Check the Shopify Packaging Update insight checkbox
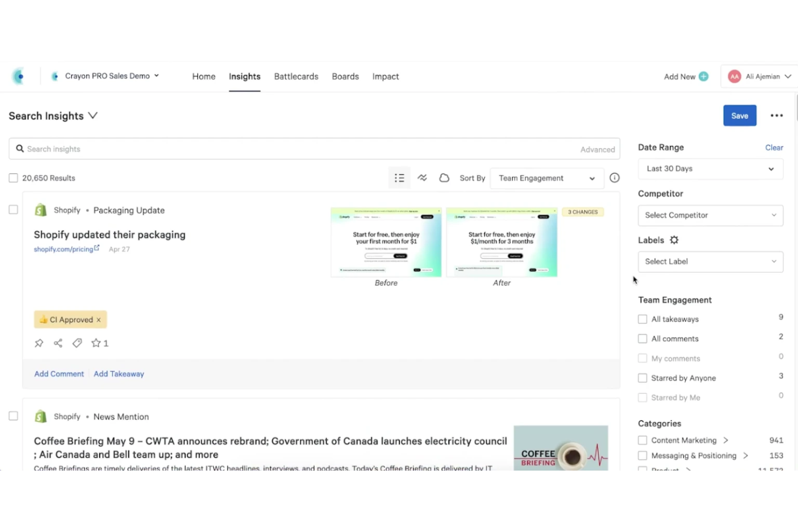798x532 pixels. tap(13, 210)
